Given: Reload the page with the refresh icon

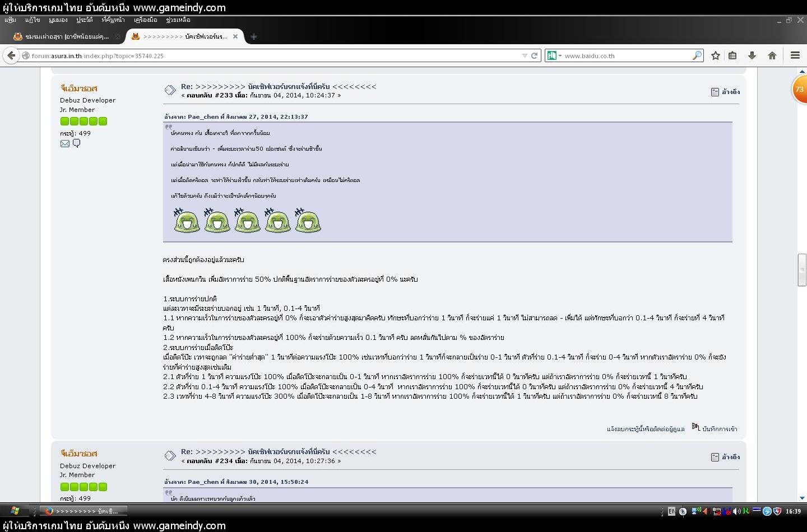Looking at the screenshot, I should click(534, 55).
